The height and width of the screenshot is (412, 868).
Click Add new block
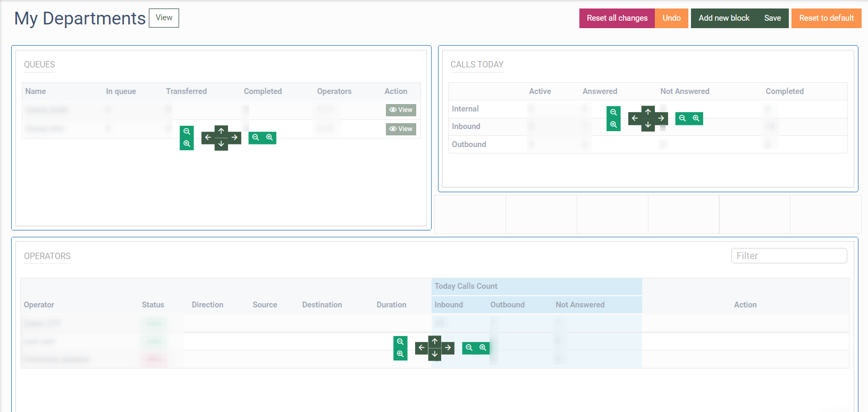click(x=723, y=18)
